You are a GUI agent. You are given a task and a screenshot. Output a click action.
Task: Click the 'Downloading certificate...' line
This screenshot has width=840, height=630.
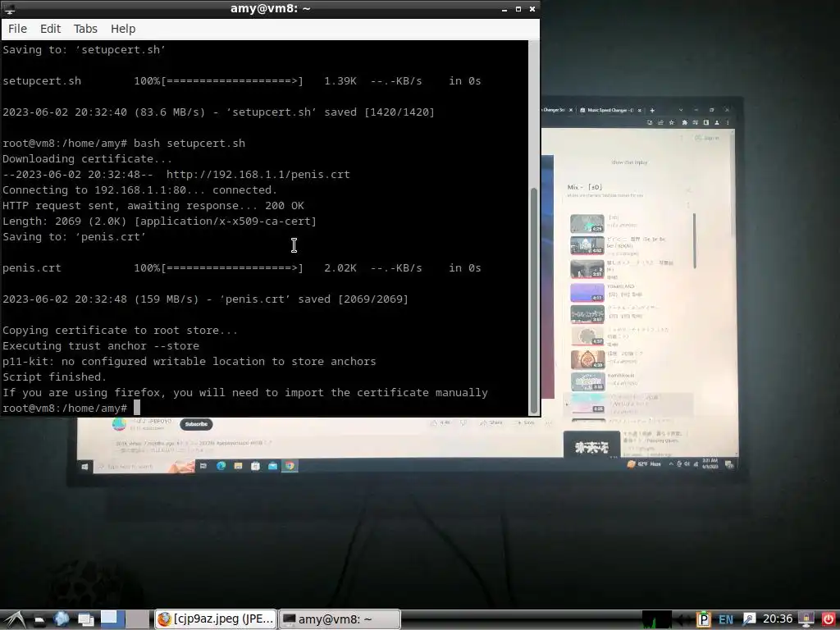pos(87,159)
